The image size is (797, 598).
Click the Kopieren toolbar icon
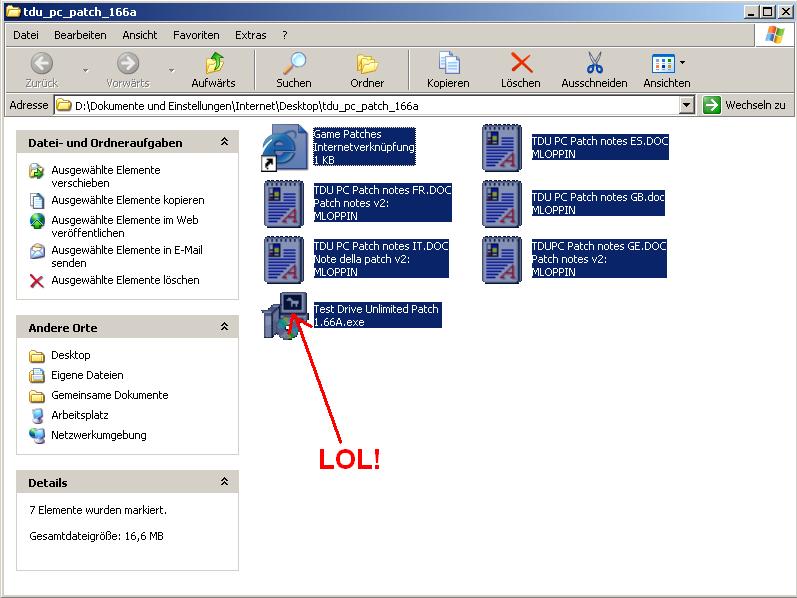click(449, 64)
